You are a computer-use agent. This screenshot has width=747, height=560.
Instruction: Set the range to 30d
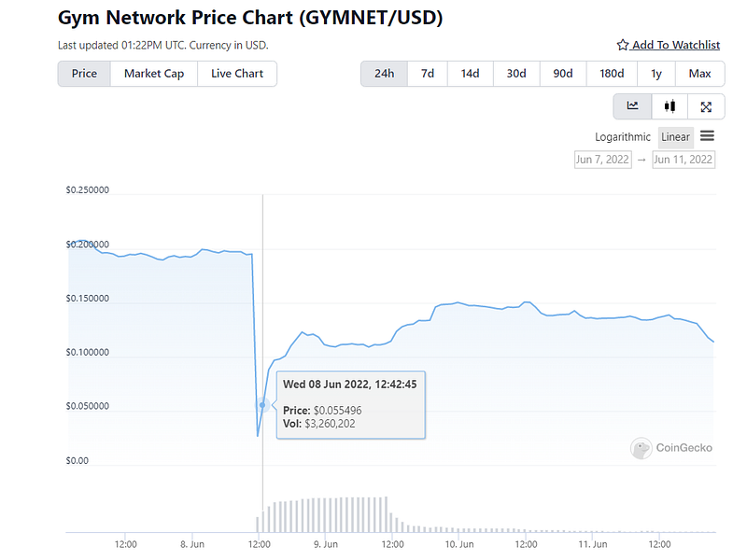click(x=516, y=74)
